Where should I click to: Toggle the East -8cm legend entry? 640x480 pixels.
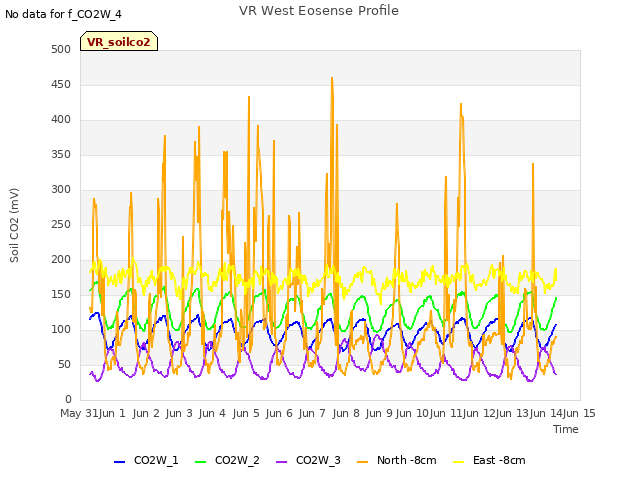pyautogui.click(x=489, y=460)
